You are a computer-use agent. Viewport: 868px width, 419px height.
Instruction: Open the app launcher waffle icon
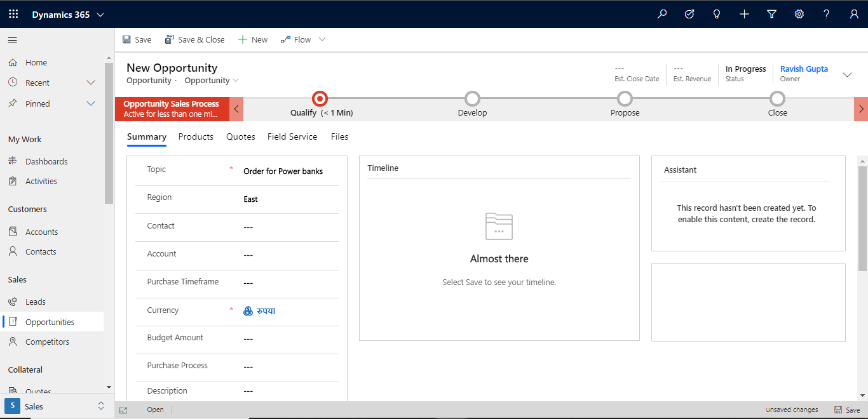pos(13,14)
